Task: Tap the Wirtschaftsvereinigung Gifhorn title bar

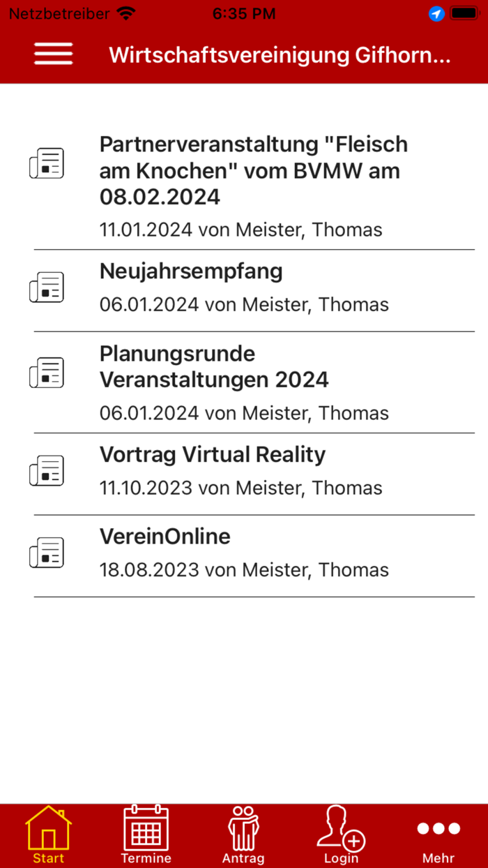Action: point(279,54)
